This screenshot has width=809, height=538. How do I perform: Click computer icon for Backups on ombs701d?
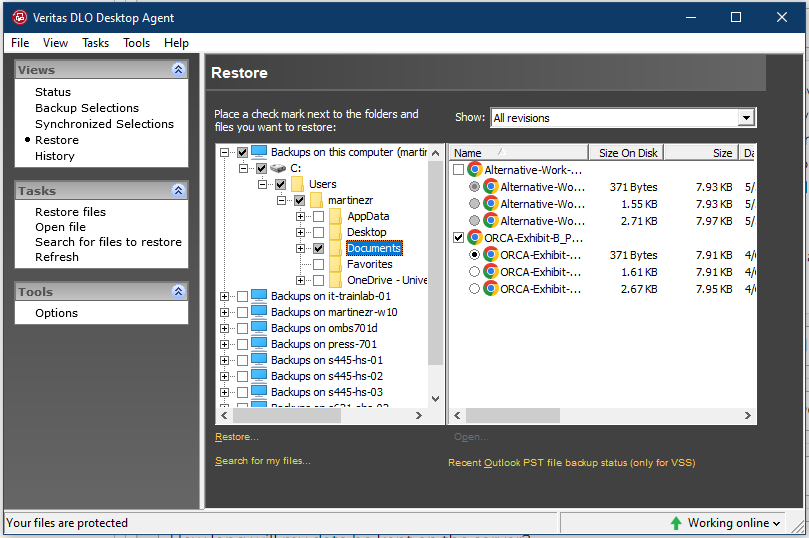coord(258,328)
